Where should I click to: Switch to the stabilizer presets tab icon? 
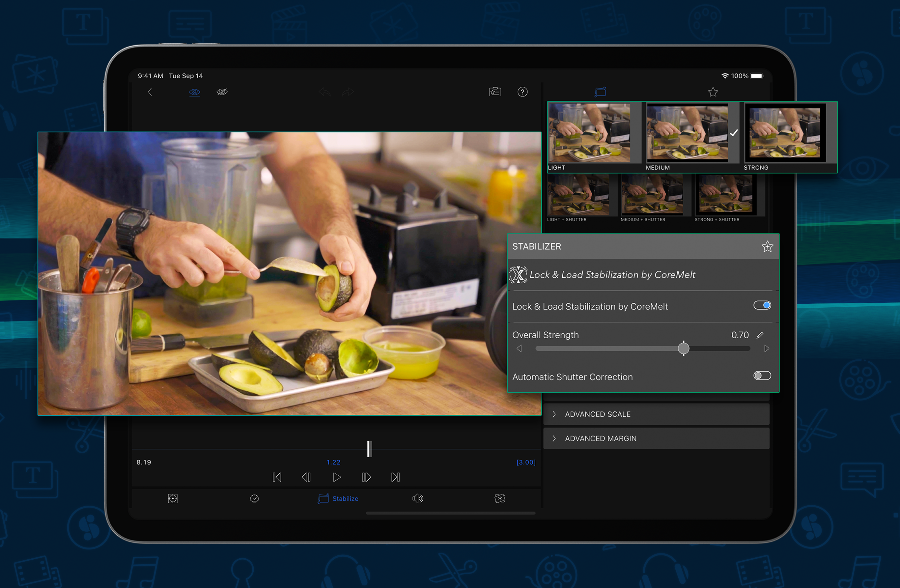click(x=600, y=92)
